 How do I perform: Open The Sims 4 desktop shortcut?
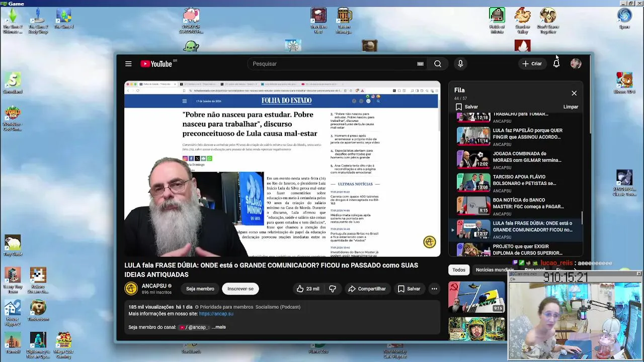click(x=63, y=19)
